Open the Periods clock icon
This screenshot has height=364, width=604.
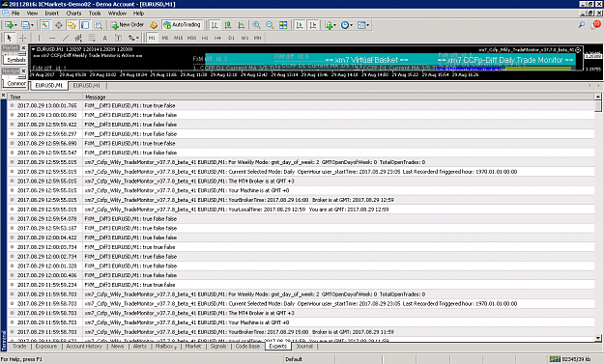tap(345, 25)
